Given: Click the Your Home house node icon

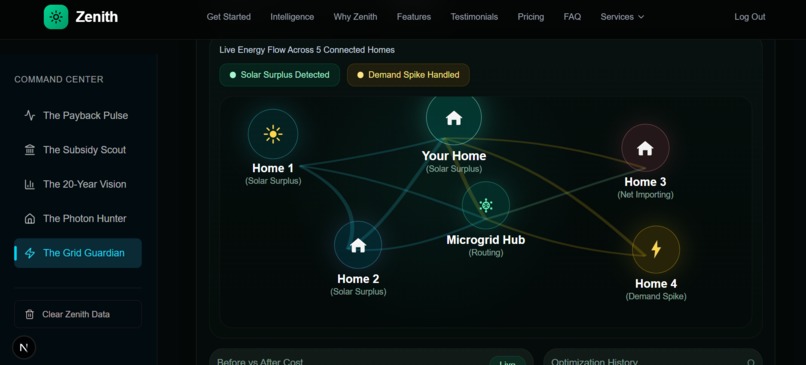Looking at the screenshot, I should tap(454, 118).
